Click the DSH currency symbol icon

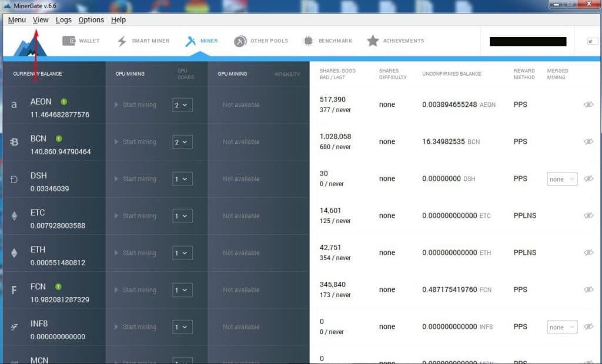14,179
